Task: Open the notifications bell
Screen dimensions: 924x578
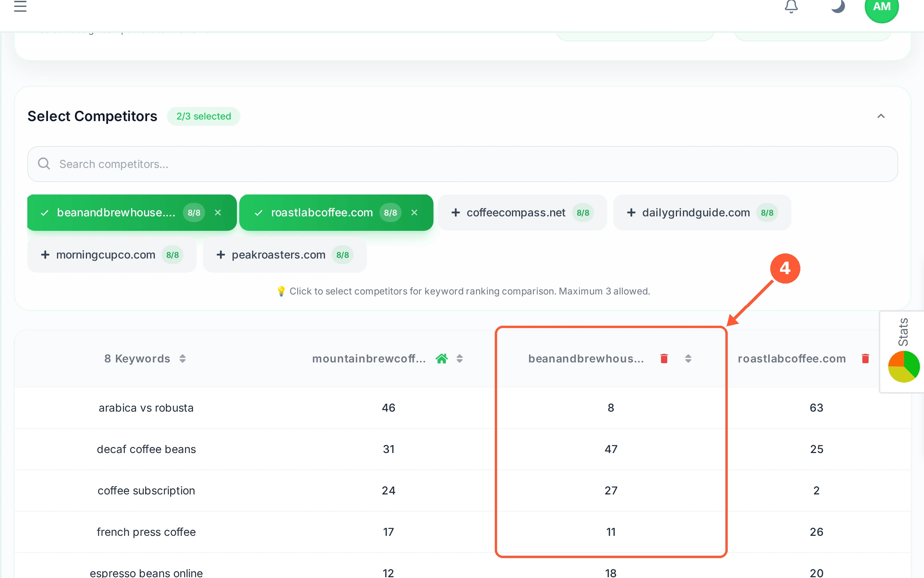Action: pyautogui.click(x=791, y=6)
